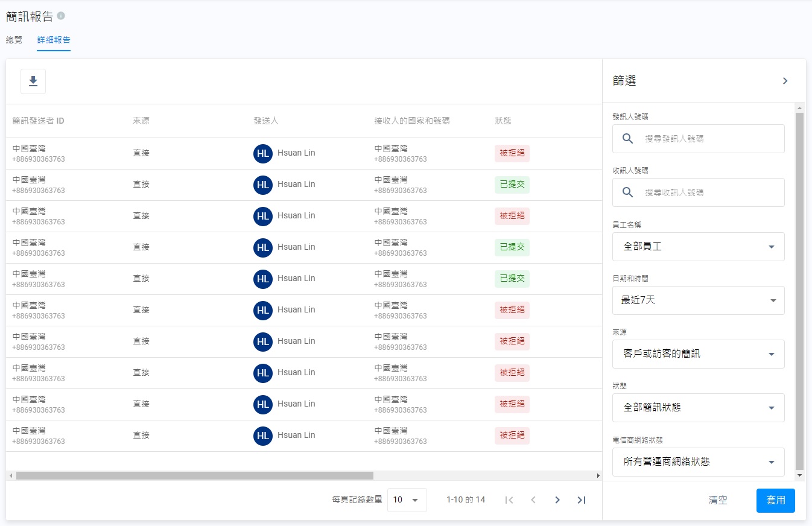Go to the next page of records
Viewport: 812px width, 526px height.
click(557, 500)
